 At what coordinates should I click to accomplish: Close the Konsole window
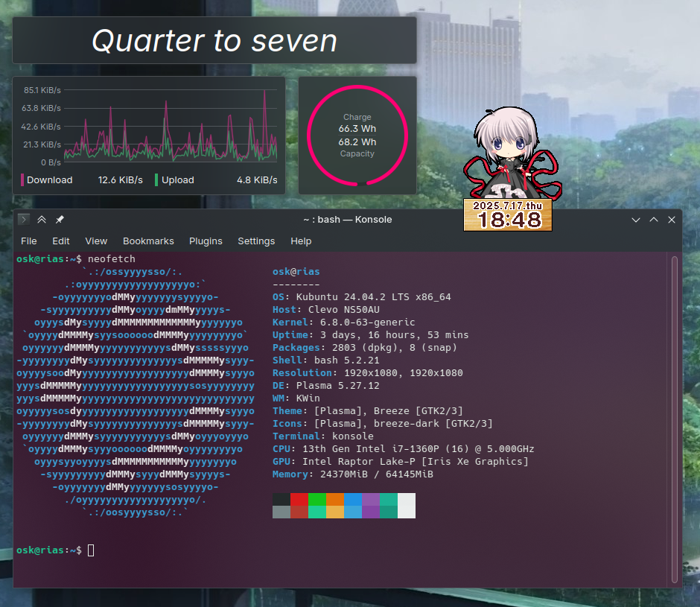pyautogui.click(x=672, y=220)
